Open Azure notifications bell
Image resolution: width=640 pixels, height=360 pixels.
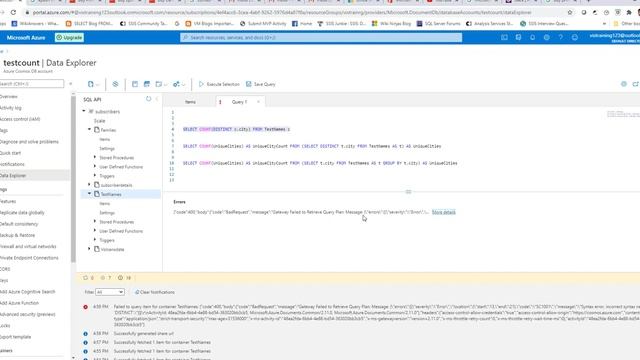point(533,38)
